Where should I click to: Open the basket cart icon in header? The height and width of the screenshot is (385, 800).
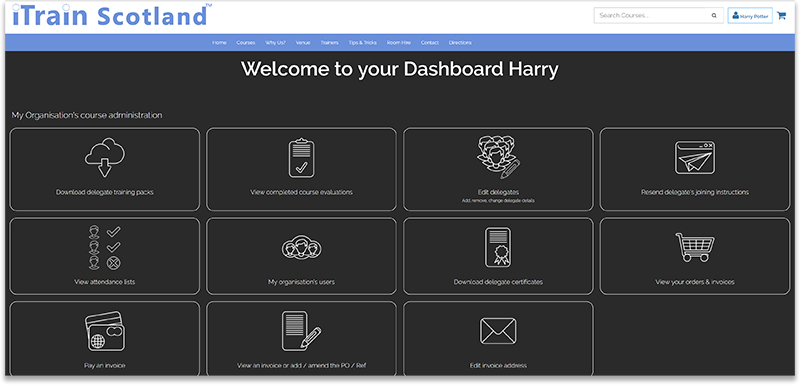(781, 16)
